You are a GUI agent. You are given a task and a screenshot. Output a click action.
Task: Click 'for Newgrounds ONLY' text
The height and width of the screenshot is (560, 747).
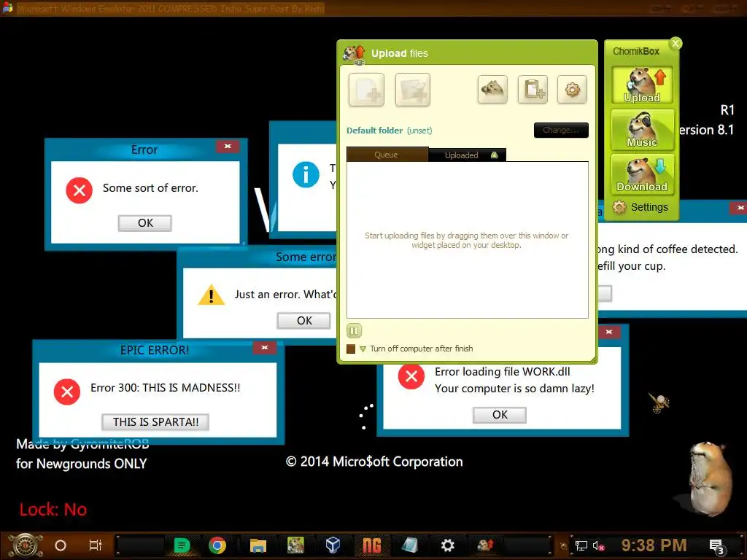click(82, 463)
